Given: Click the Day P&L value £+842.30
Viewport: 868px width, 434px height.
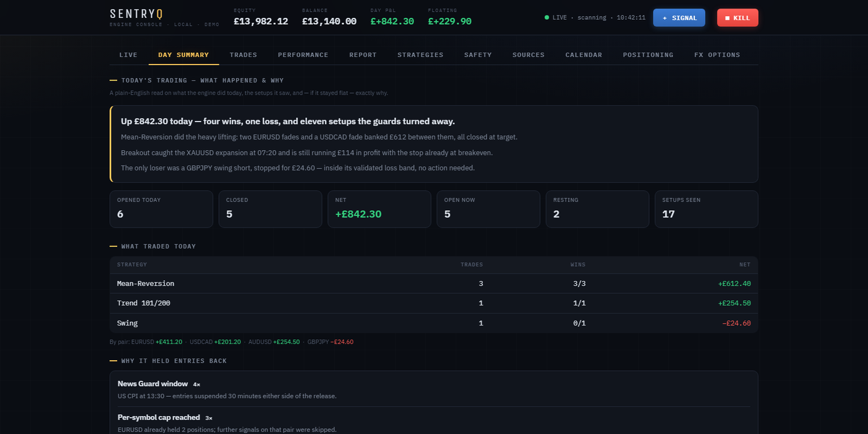Looking at the screenshot, I should [392, 21].
